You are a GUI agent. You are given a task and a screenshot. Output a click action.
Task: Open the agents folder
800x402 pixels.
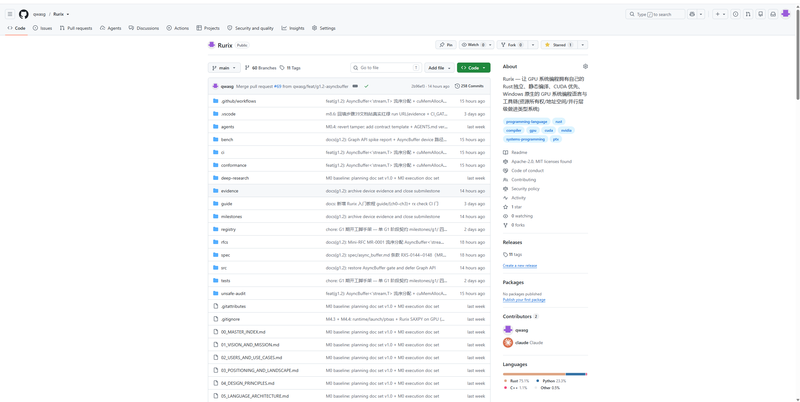pyautogui.click(x=228, y=127)
